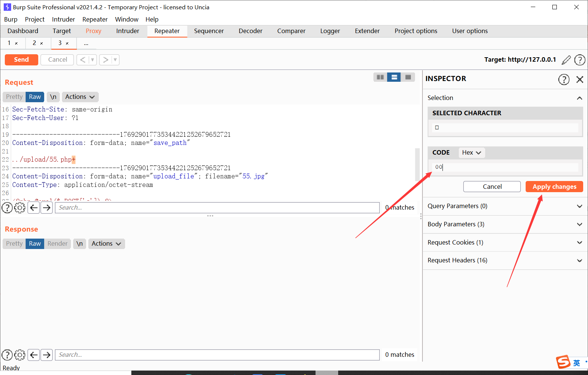Screen dimensions: 588x375
Task: Open response Actions dropdown
Action: [x=107, y=243]
